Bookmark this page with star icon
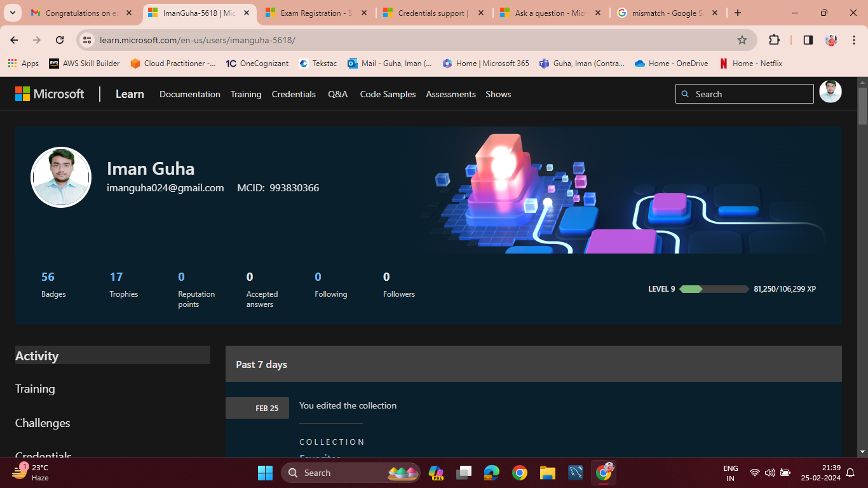Screen dimensions: 868x488 point(742,40)
